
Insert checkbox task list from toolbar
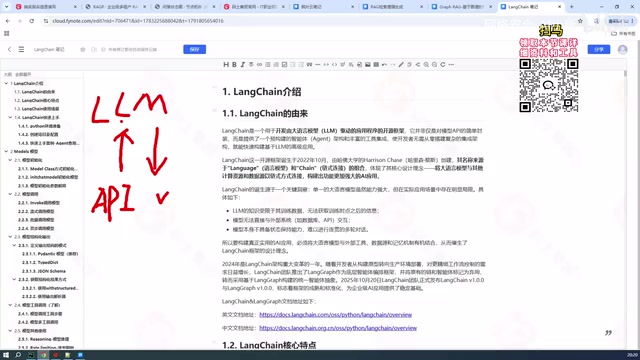pyautogui.click(x=284, y=64)
